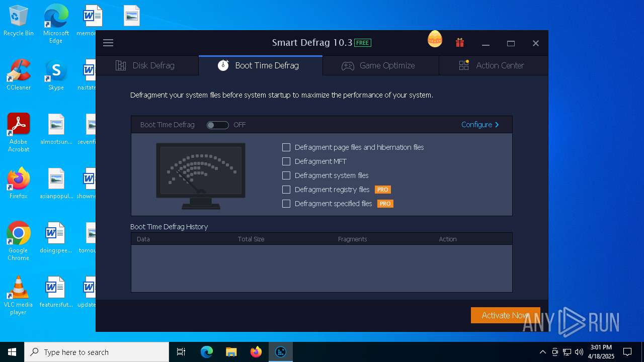The height and width of the screenshot is (362, 644).
Task: Open the Windows Start menu
Action: [12, 352]
